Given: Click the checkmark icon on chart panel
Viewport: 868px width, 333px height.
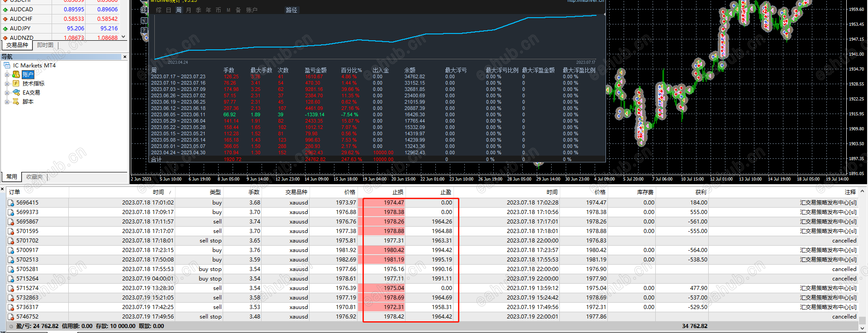Looking at the screenshot, I should (x=144, y=20).
